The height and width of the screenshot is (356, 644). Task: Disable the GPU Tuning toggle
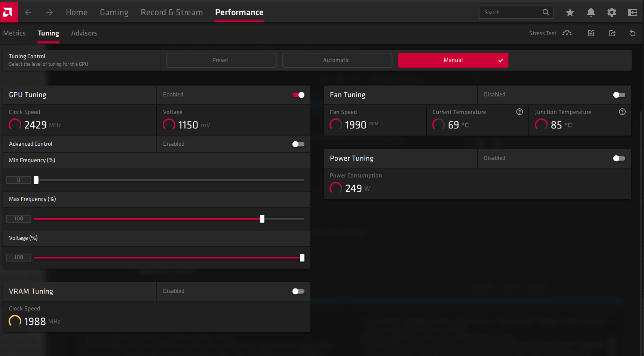(x=298, y=95)
